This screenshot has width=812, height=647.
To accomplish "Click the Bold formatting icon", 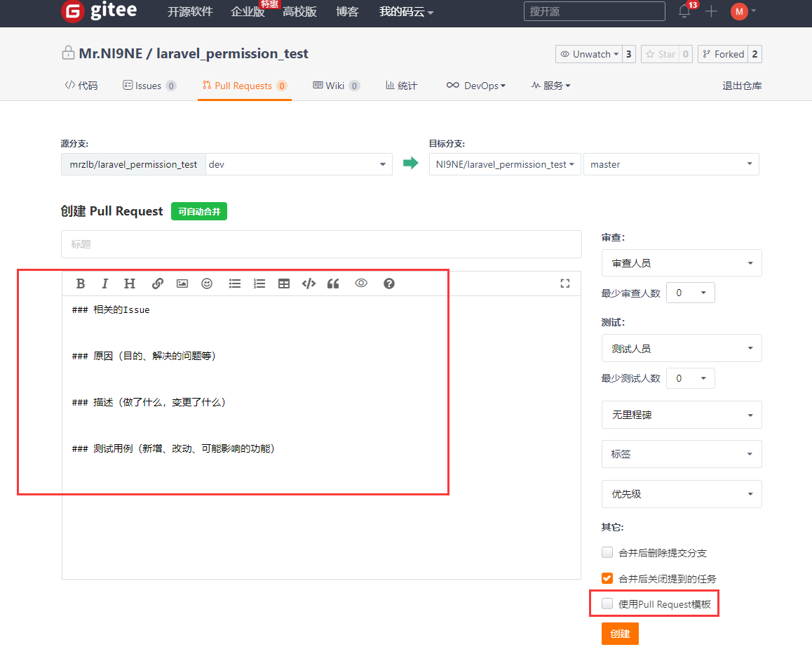I will 81,284.
